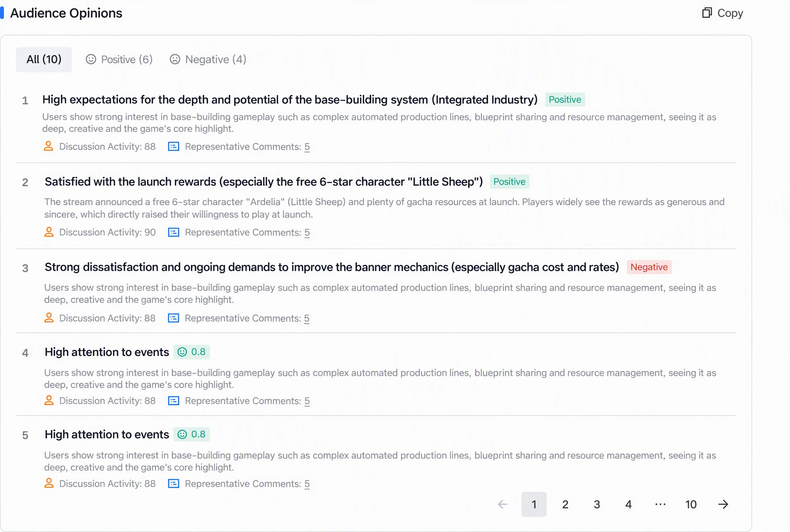The height and width of the screenshot is (532, 790).
Task: Click smiley 0.8 sentiment badge on opinion 4
Action: pyautogui.click(x=192, y=352)
